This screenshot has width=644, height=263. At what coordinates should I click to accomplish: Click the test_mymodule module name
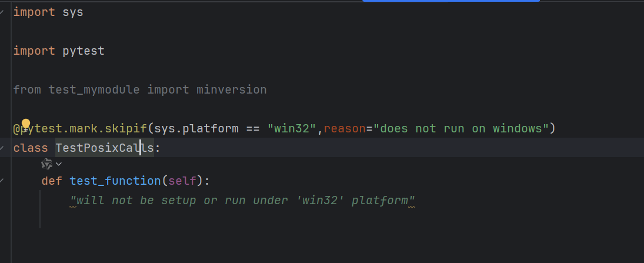click(94, 89)
